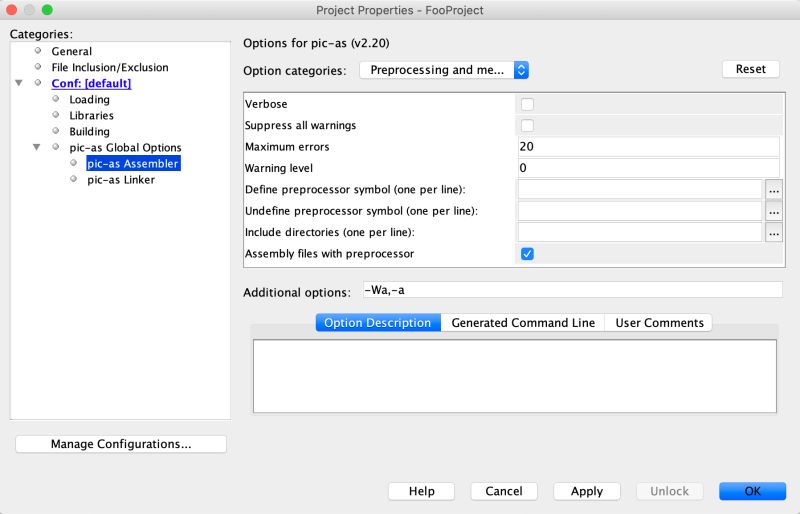Open Manage Configurations dialog

click(x=121, y=444)
